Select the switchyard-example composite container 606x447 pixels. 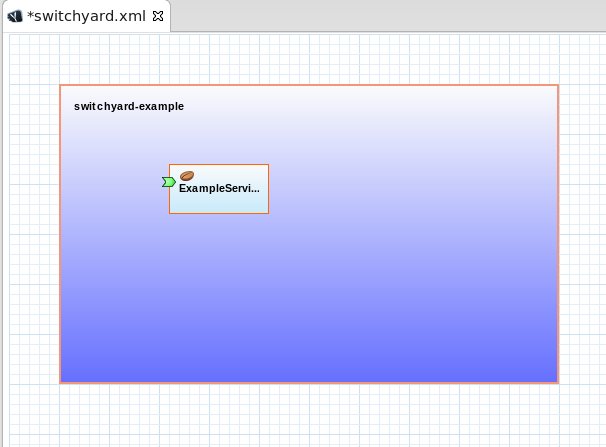tap(309, 234)
